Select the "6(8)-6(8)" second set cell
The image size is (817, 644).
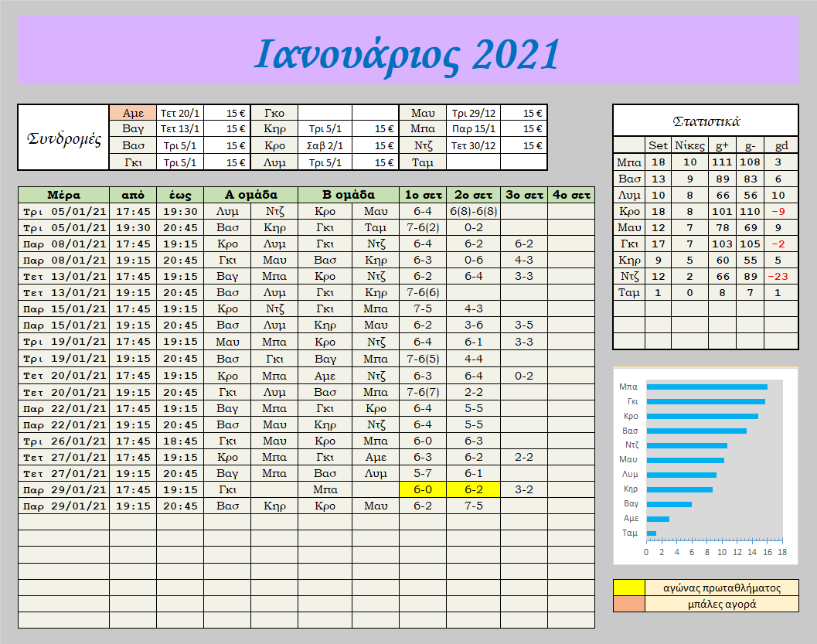(x=473, y=211)
